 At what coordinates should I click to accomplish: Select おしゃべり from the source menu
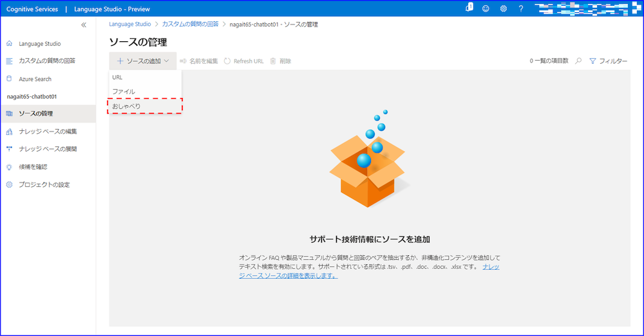click(x=145, y=106)
